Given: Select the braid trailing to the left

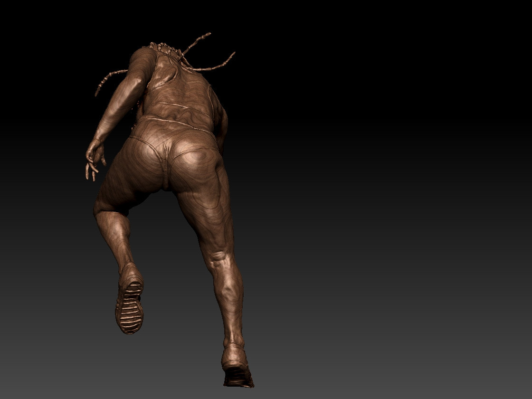Looking at the screenshot, I should point(109,80).
